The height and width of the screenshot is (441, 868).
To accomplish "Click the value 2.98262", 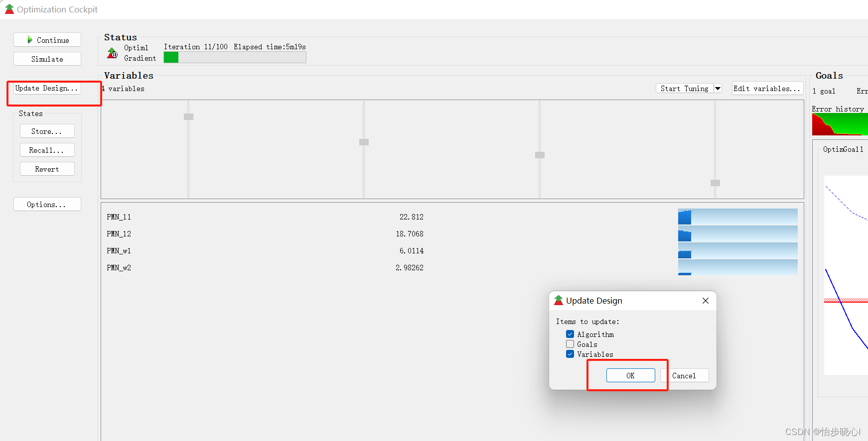I will [x=410, y=268].
